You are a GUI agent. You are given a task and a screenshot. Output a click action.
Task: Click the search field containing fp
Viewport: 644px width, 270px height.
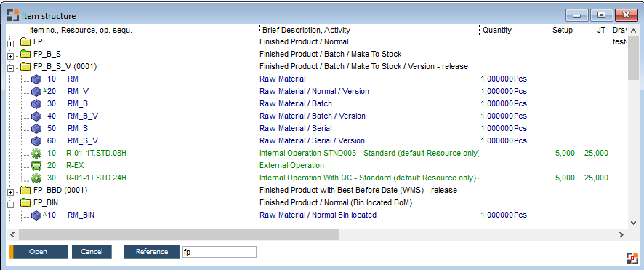click(x=220, y=252)
